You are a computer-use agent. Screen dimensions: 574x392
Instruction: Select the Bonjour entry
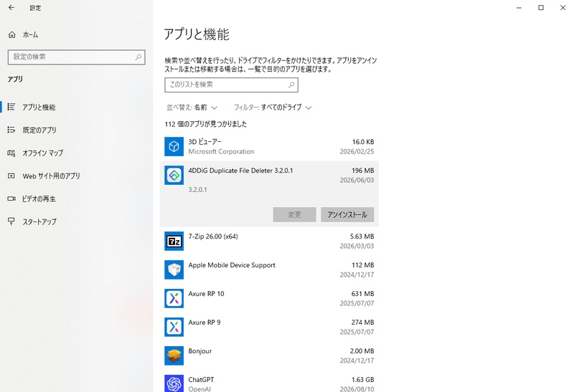pyautogui.click(x=269, y=355)
